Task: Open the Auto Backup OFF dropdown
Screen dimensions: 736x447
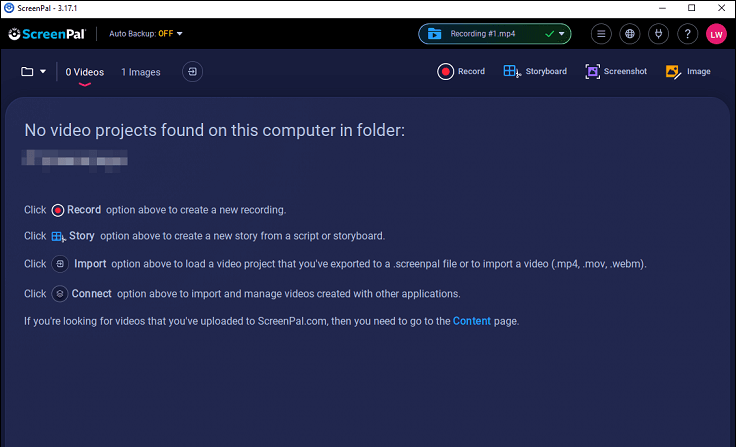Action: click(146, 34)
